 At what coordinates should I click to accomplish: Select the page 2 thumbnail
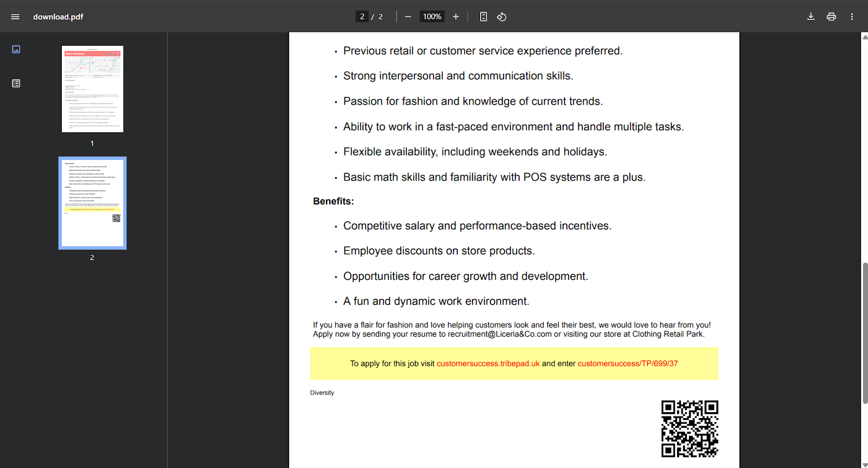coord(92,203)
